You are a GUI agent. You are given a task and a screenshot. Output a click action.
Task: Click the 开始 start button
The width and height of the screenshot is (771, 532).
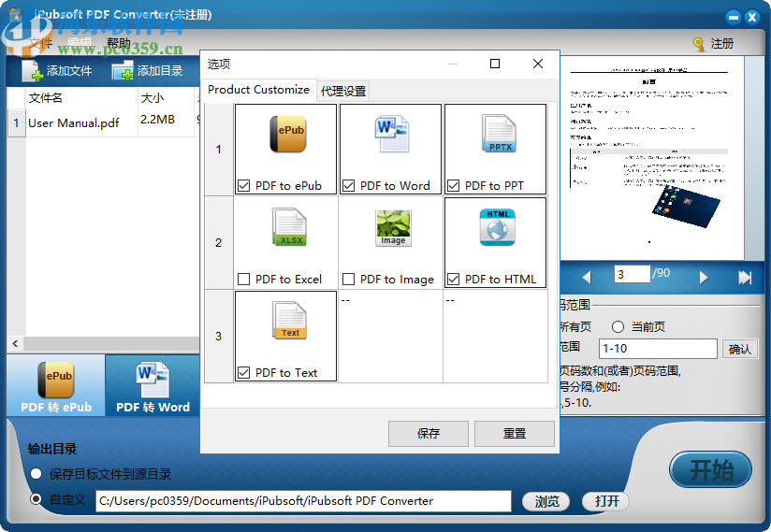[710, 469]
